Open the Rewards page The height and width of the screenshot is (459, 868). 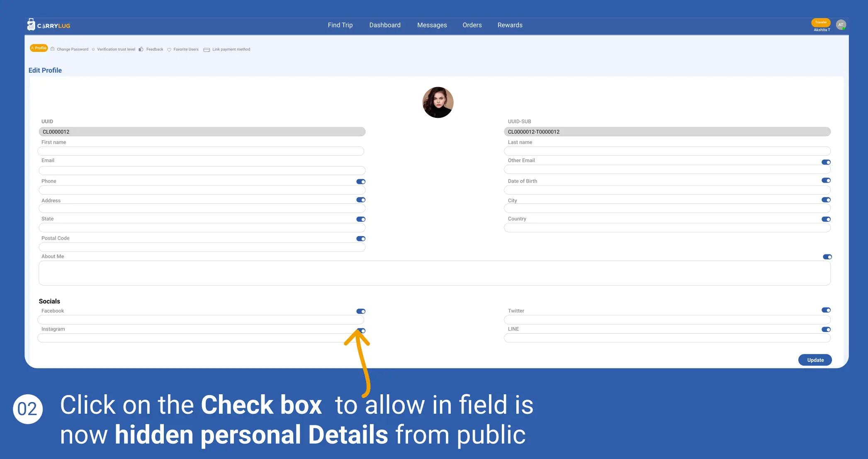510,25
